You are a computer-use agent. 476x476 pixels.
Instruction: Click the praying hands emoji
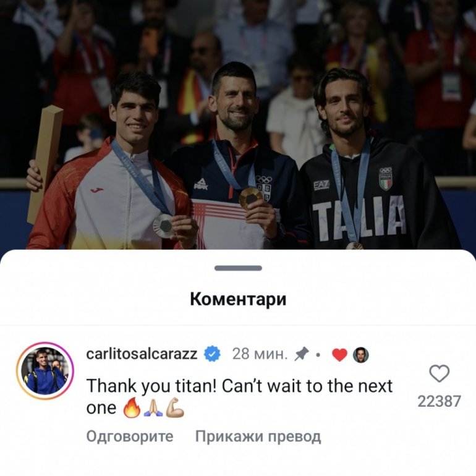point(153,408)
